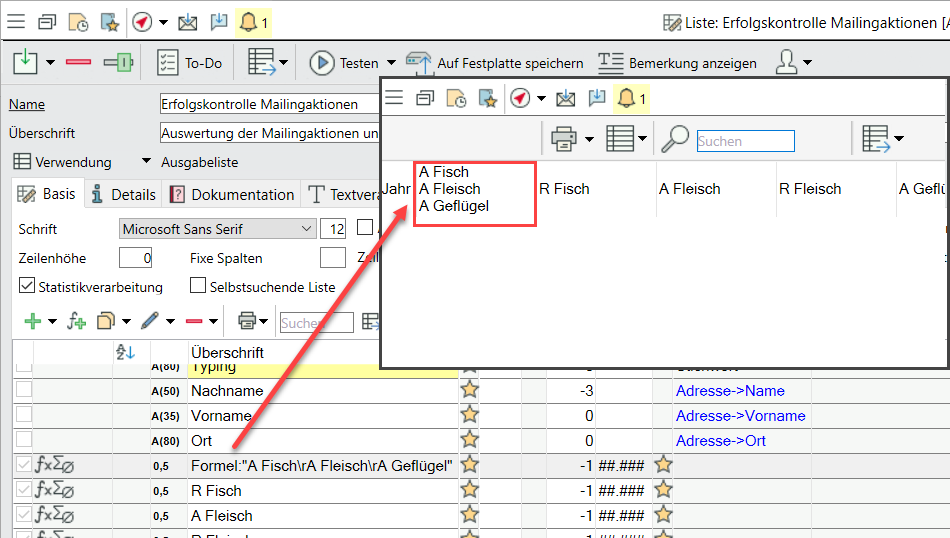The image size is (950, 538).
Task: Click the A-Z sort icon in column header
Action: click(125, 352)
